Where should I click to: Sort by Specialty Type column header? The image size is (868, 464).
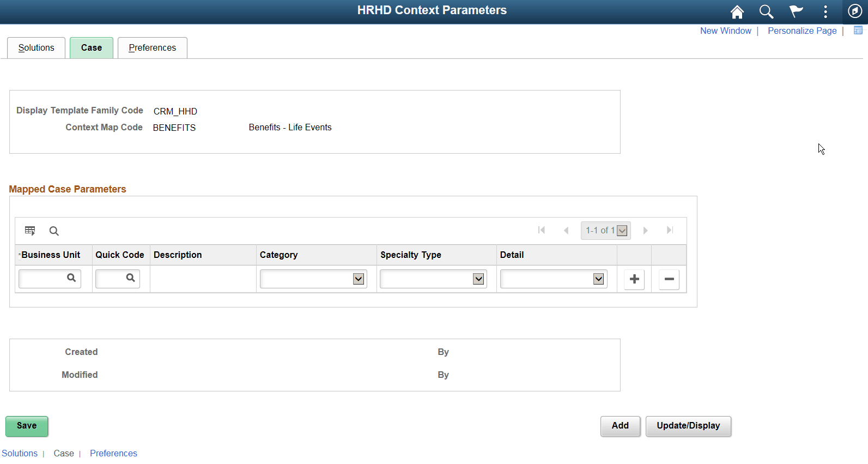tap(411, 255)
